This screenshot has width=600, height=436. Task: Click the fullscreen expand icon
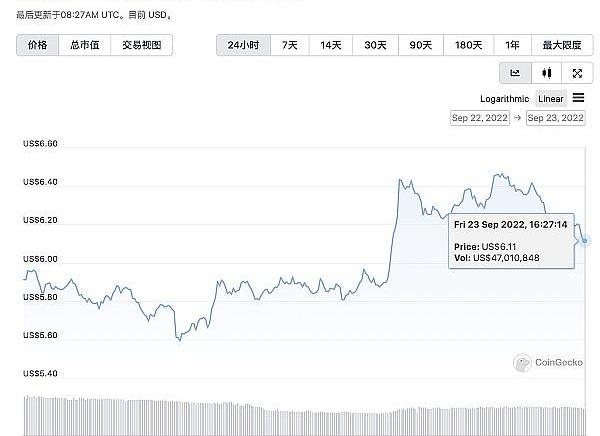pyautogui.click(x=577, y=72)
